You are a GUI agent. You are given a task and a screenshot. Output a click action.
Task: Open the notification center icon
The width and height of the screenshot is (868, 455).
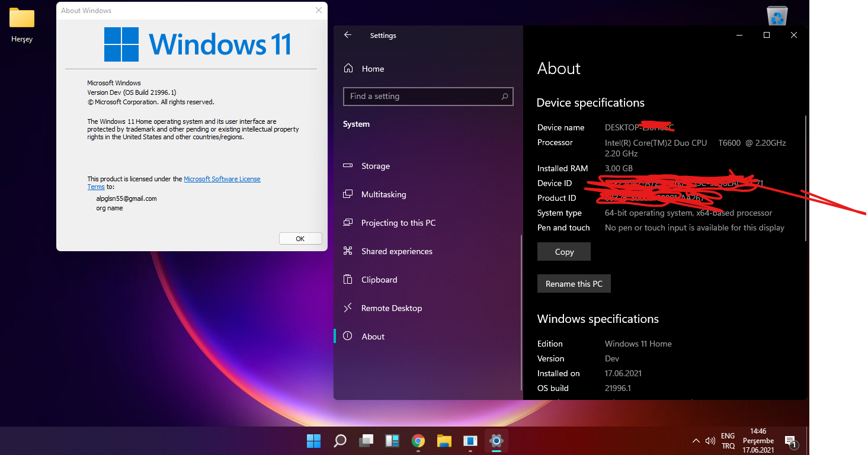(791, 441)
